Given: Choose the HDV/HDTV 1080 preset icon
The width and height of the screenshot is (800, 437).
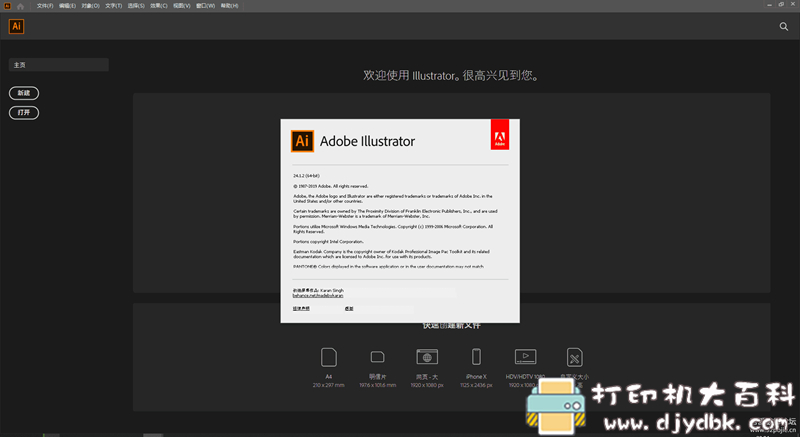Looking at the screenshot, I should point(525,357).
